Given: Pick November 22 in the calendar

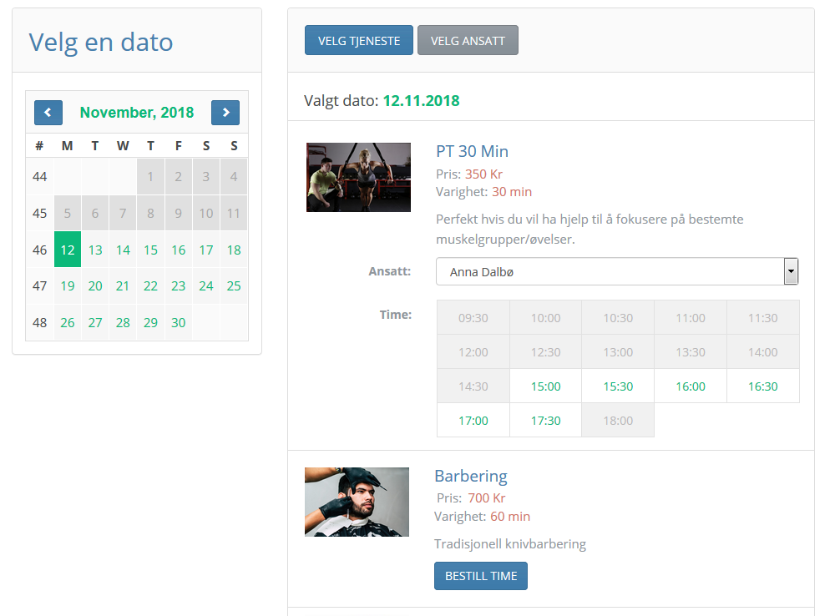Looking at the screenshot, I should click(150, 286).
